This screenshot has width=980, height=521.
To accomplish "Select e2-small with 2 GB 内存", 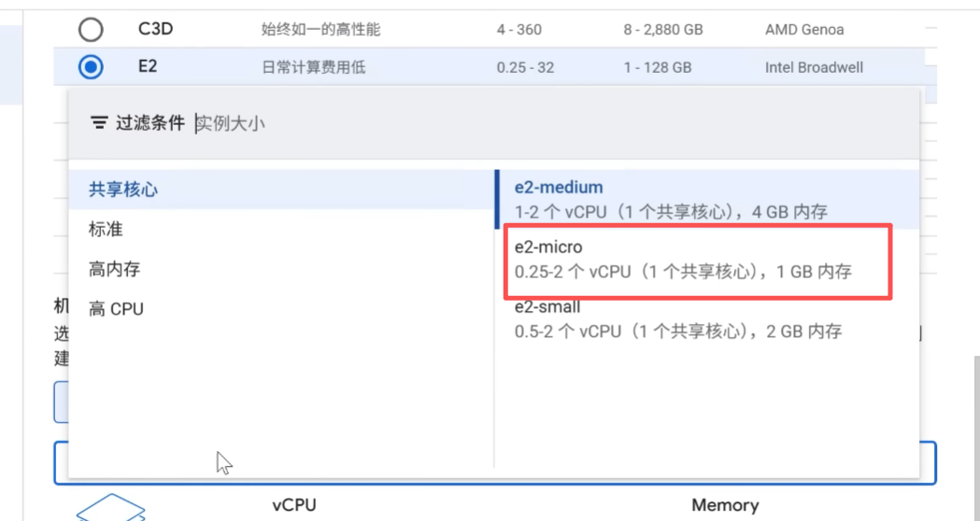I will [677, 319].
